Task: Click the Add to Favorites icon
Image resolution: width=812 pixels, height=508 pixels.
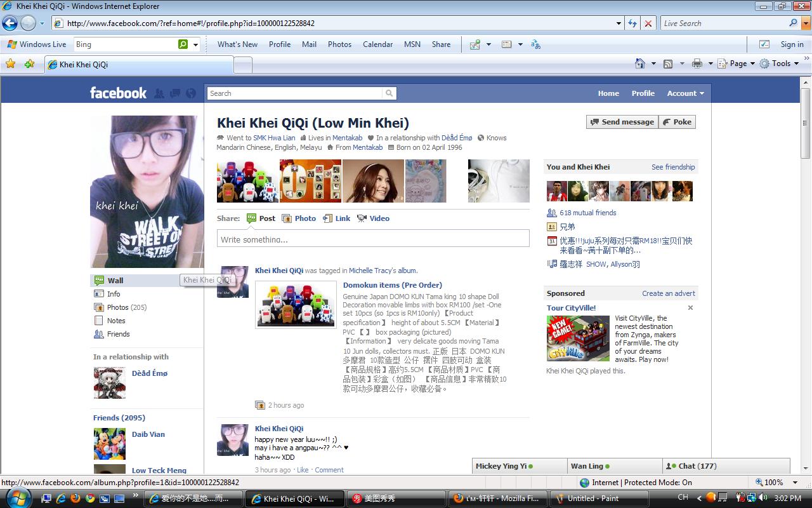Action: pyautogui.click(x=29, y=64)
